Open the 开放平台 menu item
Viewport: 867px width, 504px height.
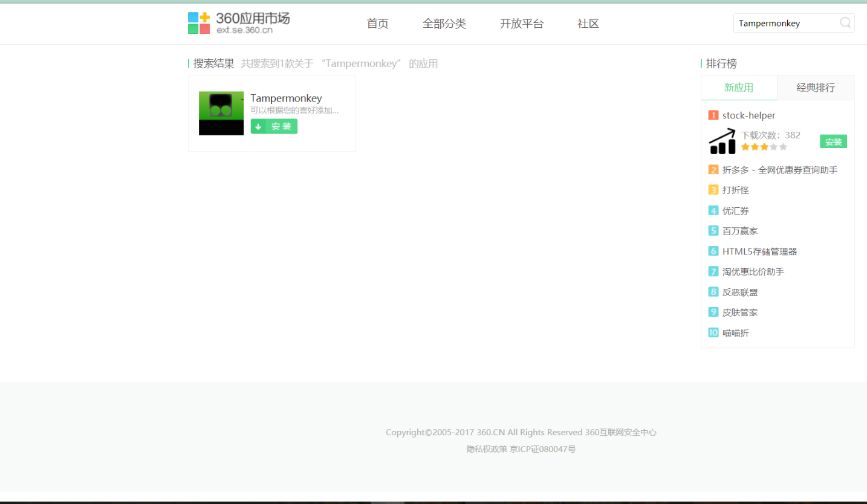522,24
